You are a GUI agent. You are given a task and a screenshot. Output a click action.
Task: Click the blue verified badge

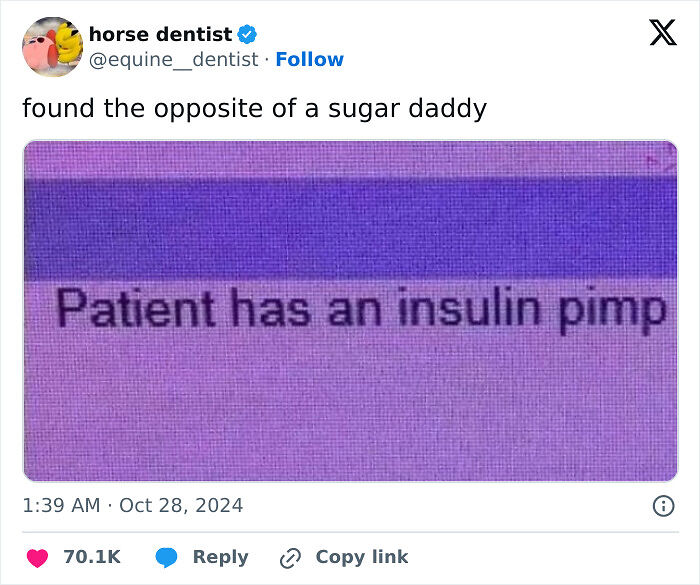pyautogui.click(x=249, y=35)
